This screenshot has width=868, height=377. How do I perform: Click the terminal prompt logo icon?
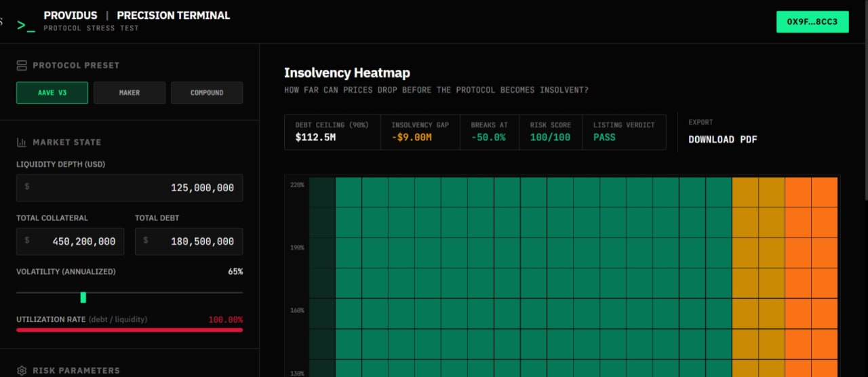pyautogui.click(x=26, y=25)
